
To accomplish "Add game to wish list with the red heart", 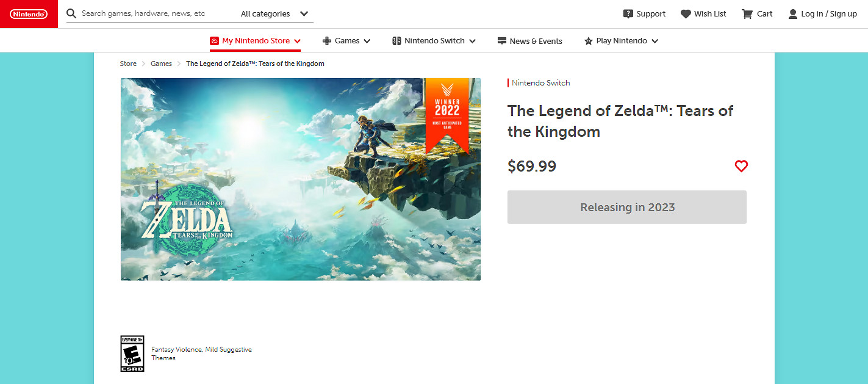I will (741, 166).
